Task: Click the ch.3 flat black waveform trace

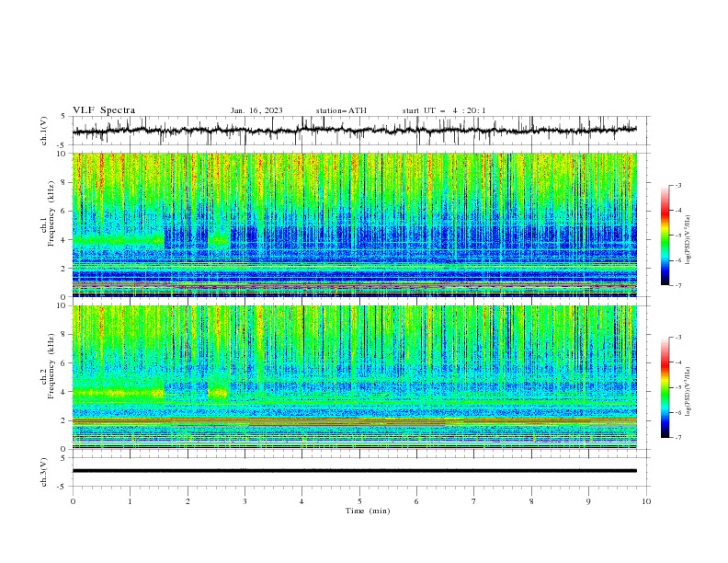Action: click(354, 471)
